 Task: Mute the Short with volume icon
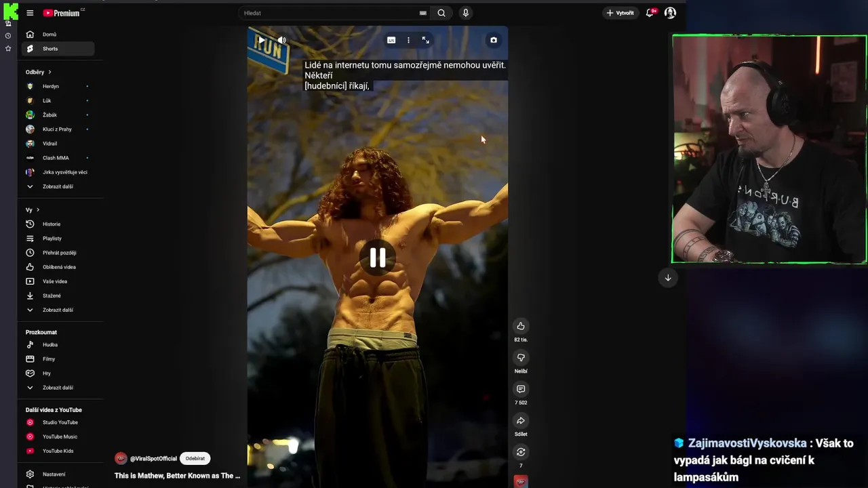[x=282, y=40]
